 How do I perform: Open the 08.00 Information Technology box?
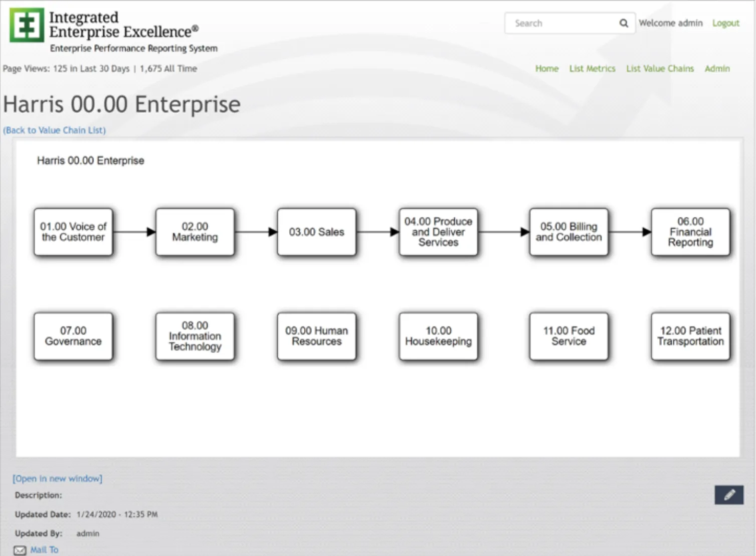coord(195,336)
